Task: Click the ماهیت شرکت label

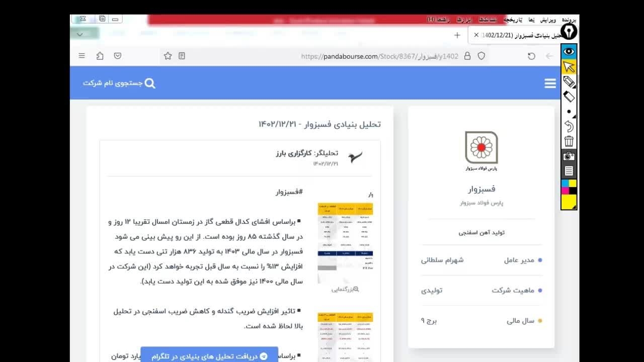Action: pyautogui.click(x=513, y=290)
